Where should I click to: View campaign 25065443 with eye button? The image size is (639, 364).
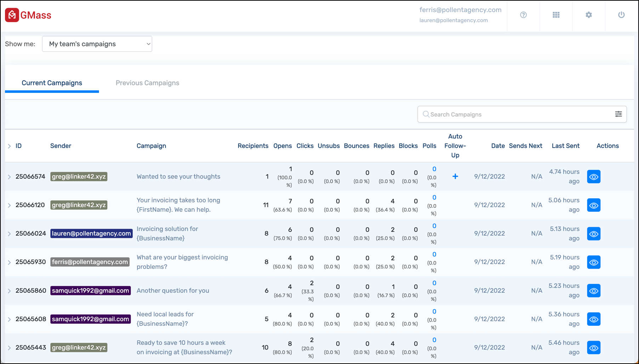tap(594, 348)
